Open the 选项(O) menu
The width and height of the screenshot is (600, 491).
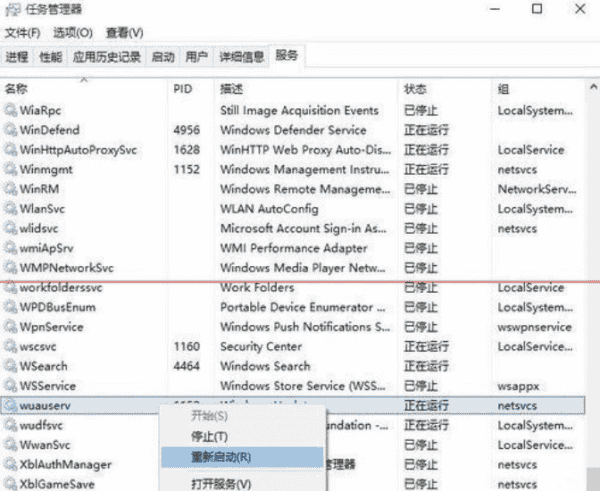tap(72, 33)
